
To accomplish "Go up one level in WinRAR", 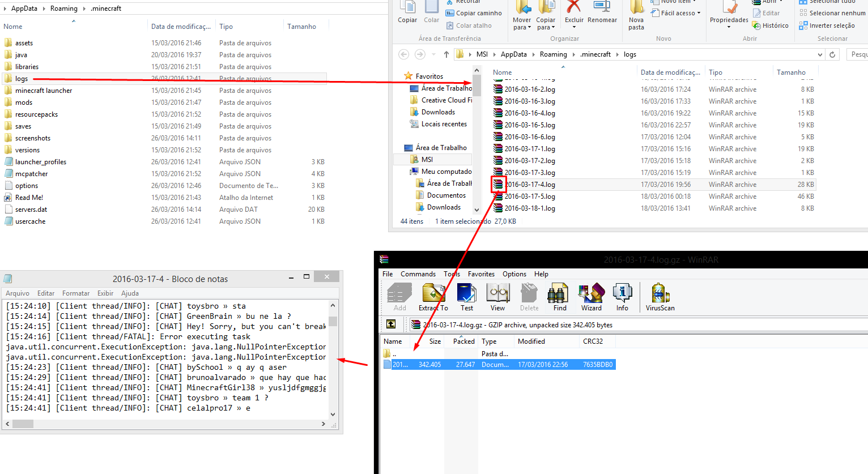I will [x=391, y=324].
